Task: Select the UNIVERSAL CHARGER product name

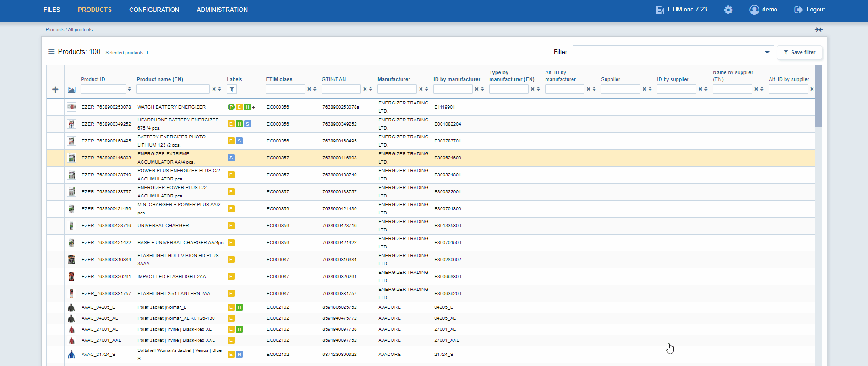Action: coord(163,226)
